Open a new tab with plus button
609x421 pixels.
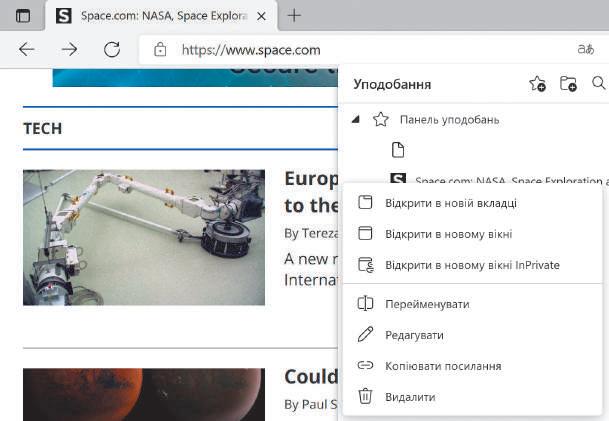coord(294,16)
